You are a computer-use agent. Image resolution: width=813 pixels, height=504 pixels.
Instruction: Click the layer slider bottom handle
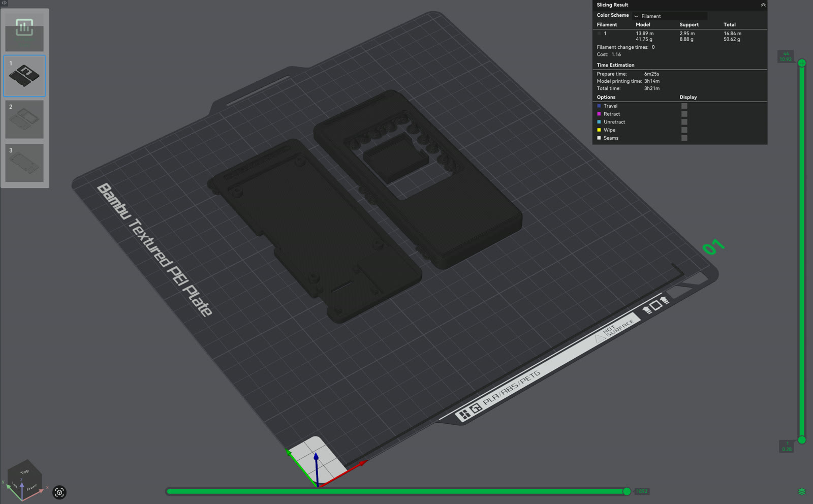click(x=802, y=440)
